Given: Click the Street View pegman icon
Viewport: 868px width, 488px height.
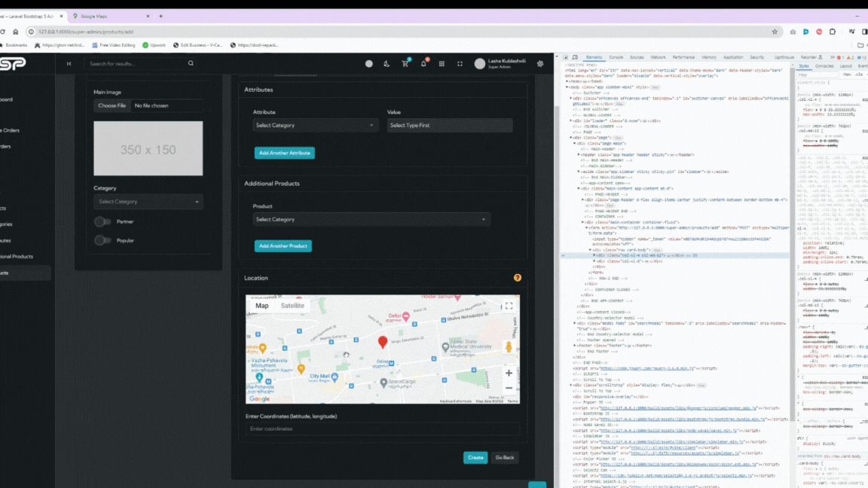Looking at the screenshot, I should (x=509, y=346).
